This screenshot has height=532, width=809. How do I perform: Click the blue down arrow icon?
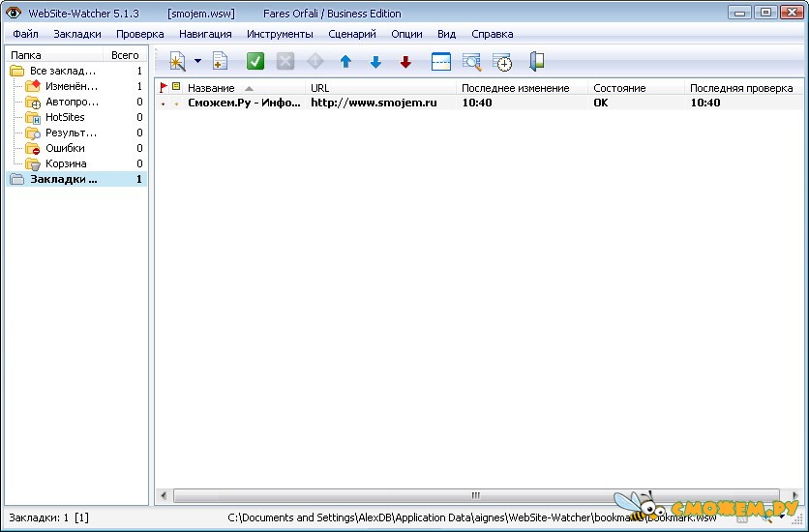click(375, 62)
